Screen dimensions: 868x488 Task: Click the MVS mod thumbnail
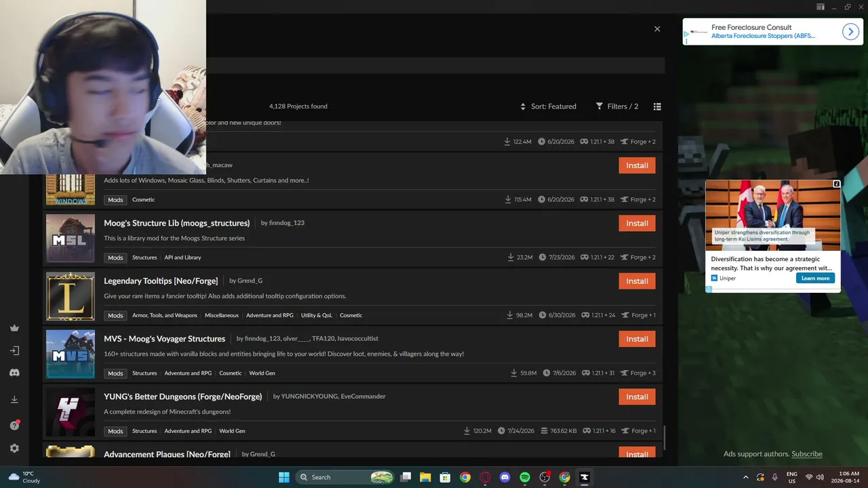pyautogui.click(x=71, y=354)
